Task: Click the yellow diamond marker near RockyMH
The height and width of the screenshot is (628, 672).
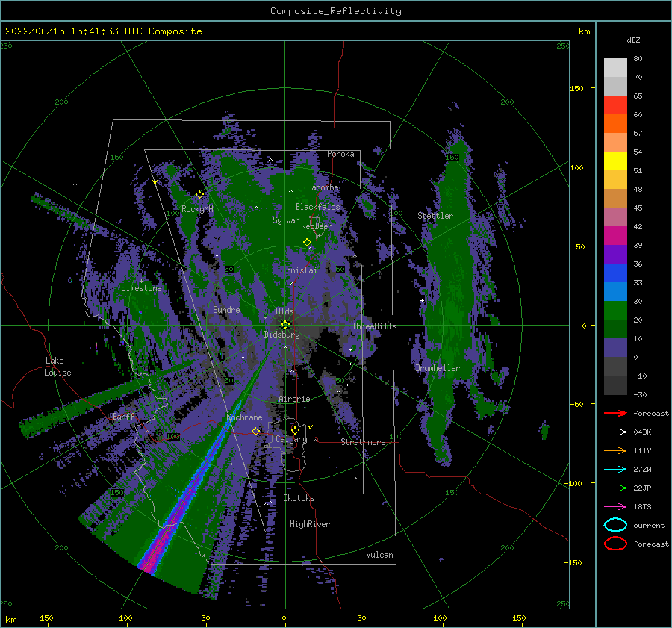Action: pyautogui.click(x=199, y=195)
